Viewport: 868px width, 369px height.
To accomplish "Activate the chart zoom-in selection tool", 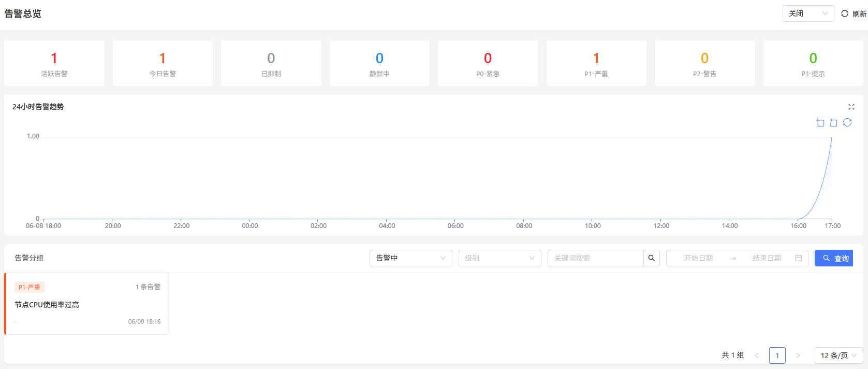I will [x=820, y=123].
